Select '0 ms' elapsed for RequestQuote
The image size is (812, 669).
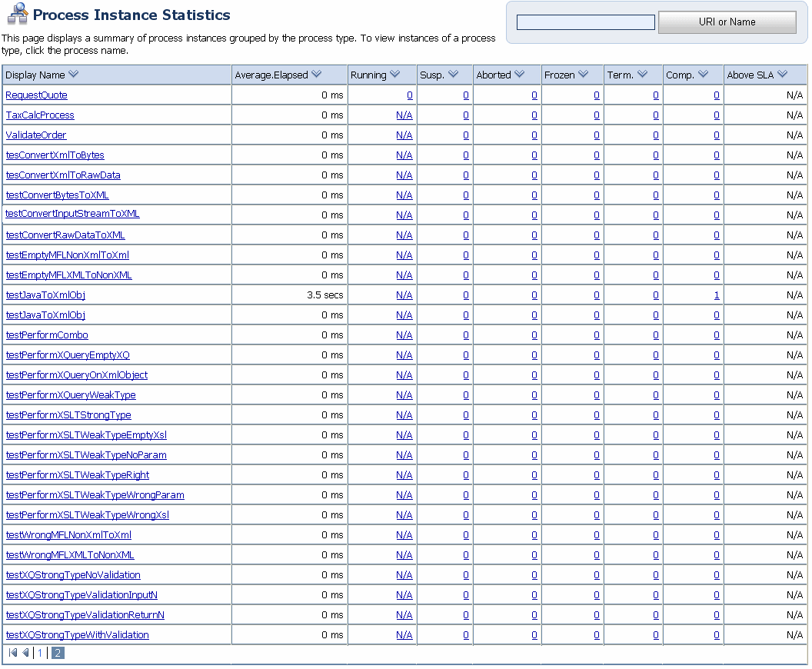(x=332, y=95)
